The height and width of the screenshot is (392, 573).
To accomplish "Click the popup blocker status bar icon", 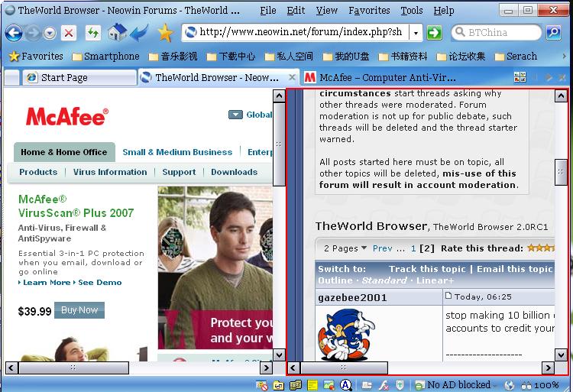I will point(261,385).
